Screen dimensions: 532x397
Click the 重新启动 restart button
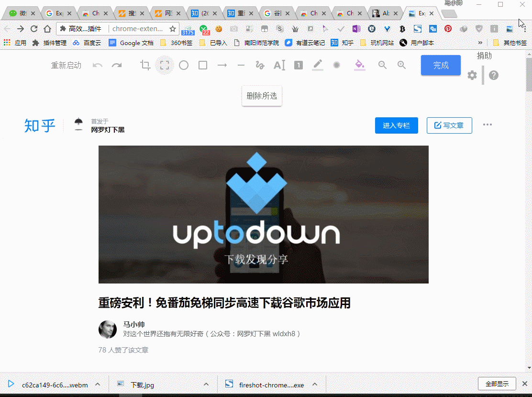pos(66,65)
